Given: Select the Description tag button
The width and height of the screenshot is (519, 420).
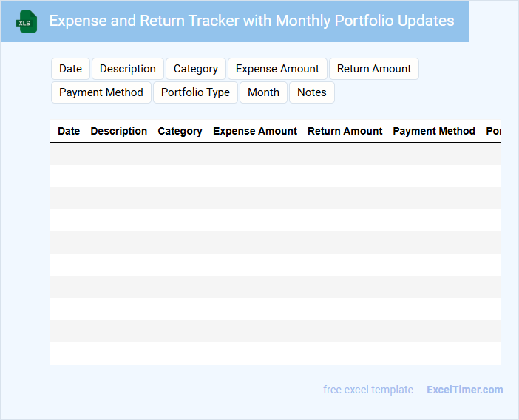Looking at the screenshot, I should coord(128,69).
